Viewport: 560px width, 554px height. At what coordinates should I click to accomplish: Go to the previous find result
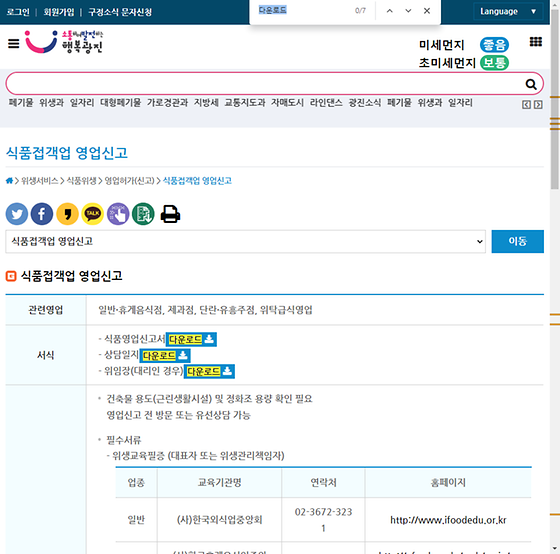point(390,11)
